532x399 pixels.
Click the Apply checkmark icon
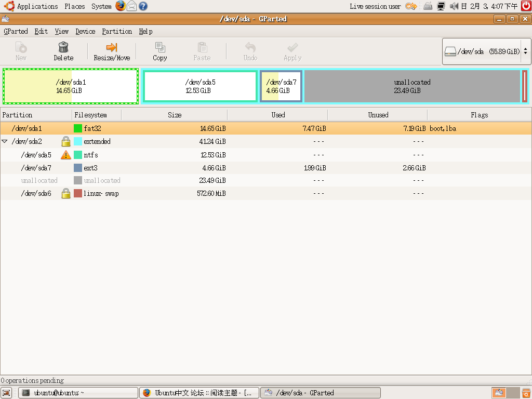click(292, 47)
